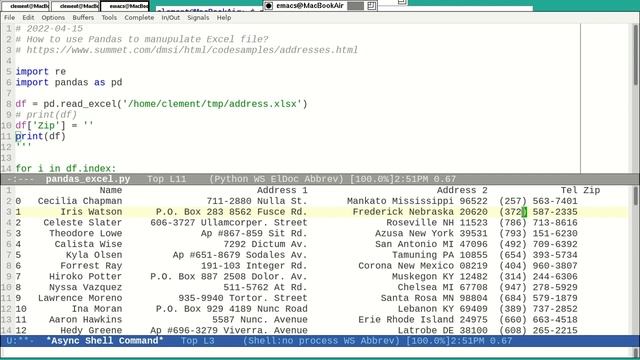Open the Options menu
The width and height of the screenshot is (640, 360).
[x=53, y=18]
